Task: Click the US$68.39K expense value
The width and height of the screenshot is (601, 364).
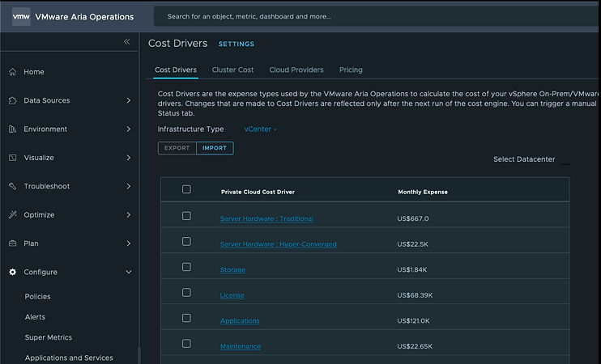Action: (x=415, y=295)
